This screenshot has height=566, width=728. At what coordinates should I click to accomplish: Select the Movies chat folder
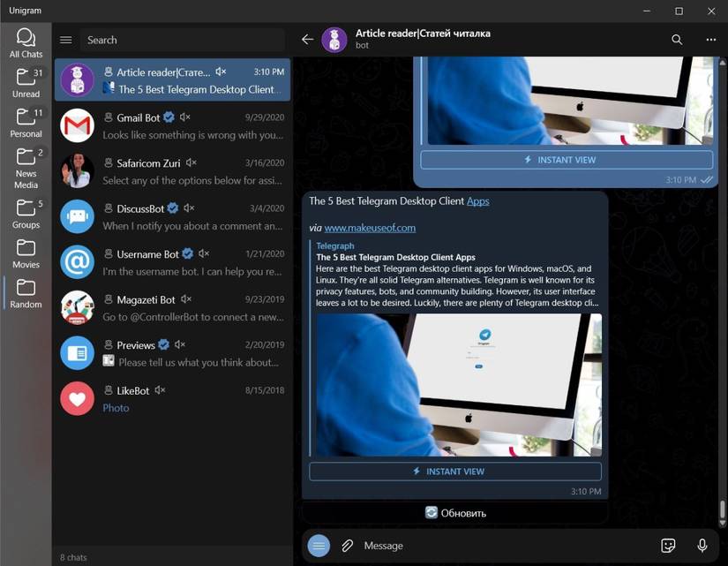click(x=25, y=253)
